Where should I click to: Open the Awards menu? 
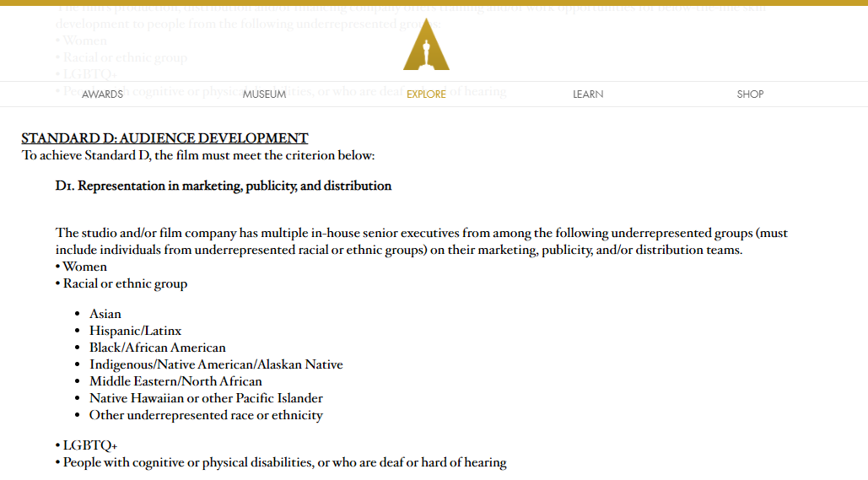coord(102,94)
